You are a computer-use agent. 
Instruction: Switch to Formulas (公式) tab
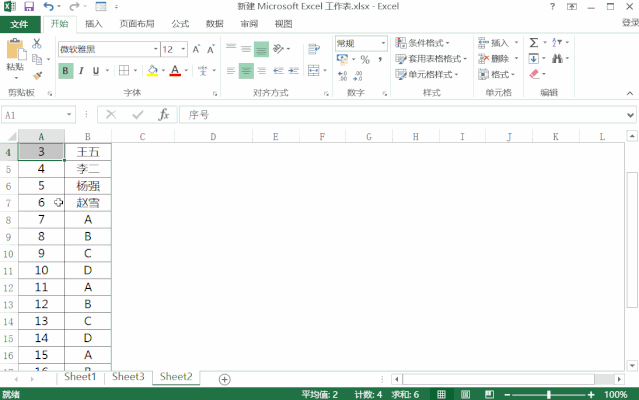coord(181,24)
